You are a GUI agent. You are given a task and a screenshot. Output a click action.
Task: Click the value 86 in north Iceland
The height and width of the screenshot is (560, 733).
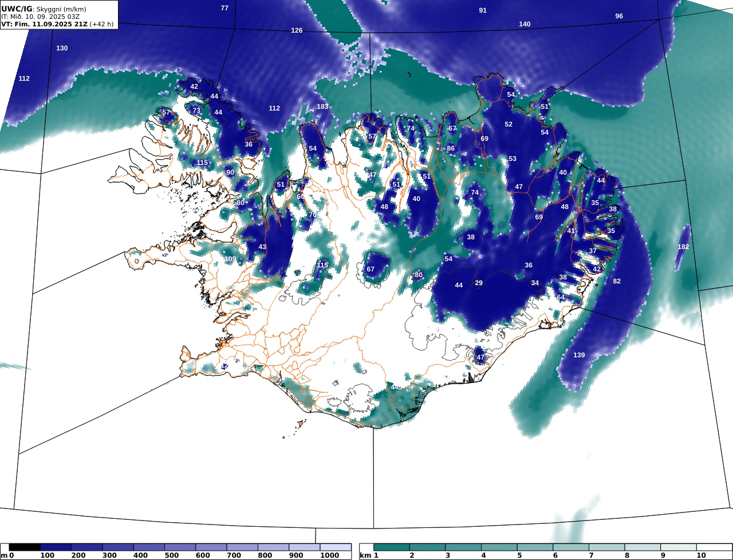(451, 148)
